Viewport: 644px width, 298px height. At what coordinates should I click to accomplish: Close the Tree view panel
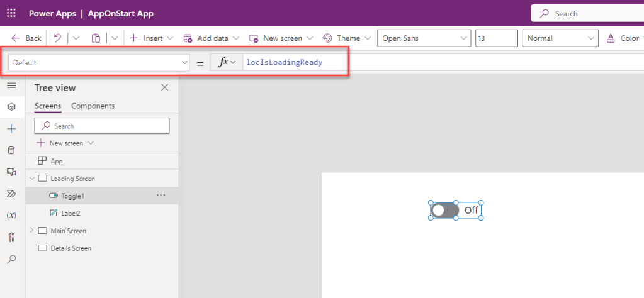(x=165, y=87)
